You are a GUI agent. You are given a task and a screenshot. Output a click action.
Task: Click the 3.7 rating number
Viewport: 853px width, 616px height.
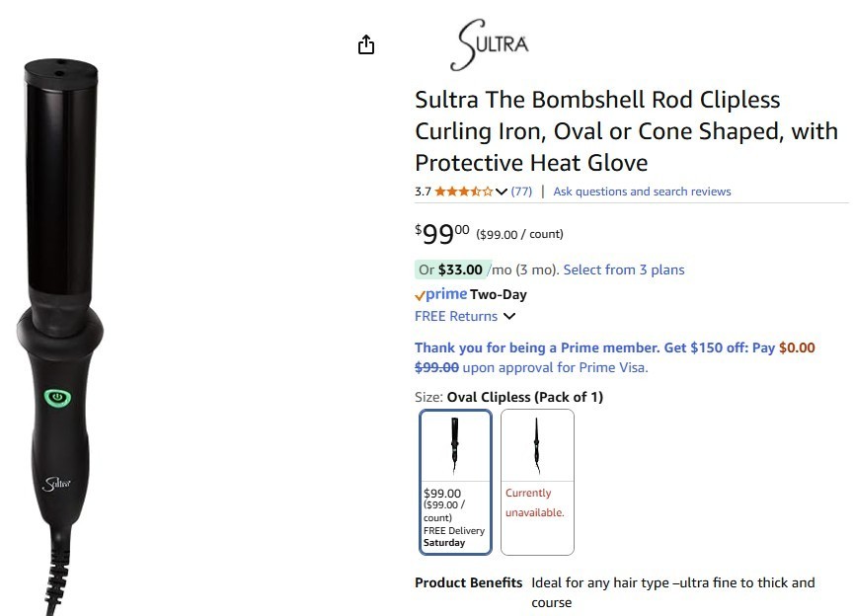point(423,192)
